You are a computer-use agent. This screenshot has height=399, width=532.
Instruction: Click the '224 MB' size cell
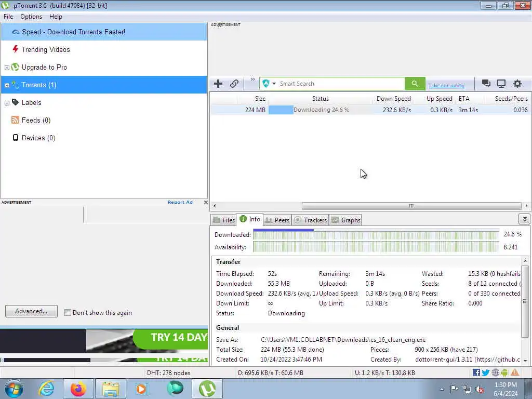255,110
